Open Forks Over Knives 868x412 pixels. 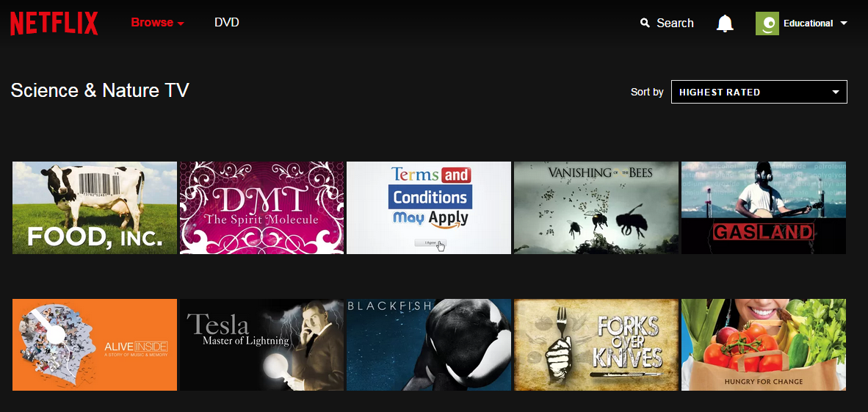[596, 344]
